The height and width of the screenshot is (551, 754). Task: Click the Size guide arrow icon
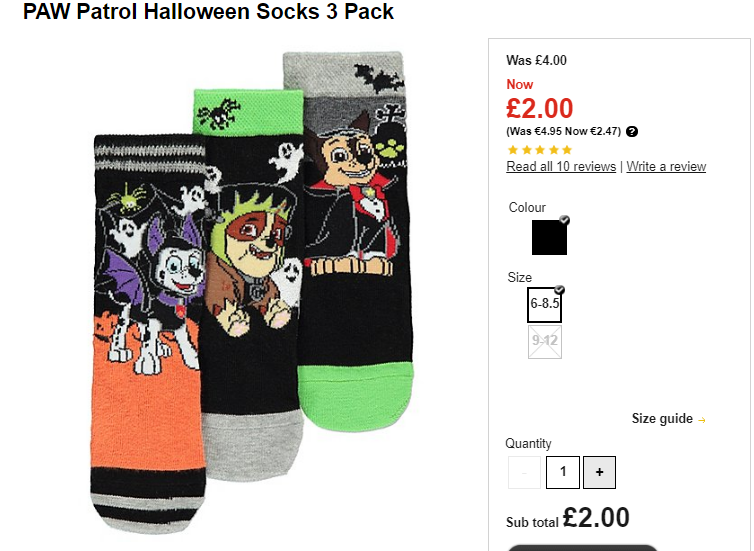(x=702, y=420)
